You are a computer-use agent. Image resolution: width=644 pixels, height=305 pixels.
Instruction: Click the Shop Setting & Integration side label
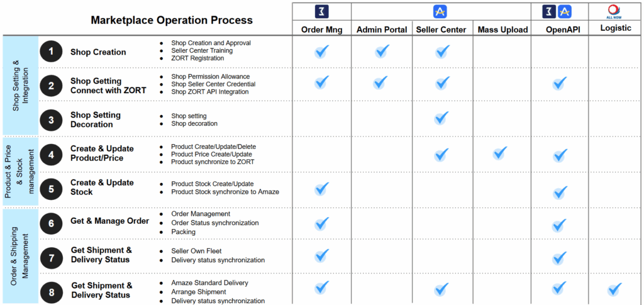pos(20,86)
